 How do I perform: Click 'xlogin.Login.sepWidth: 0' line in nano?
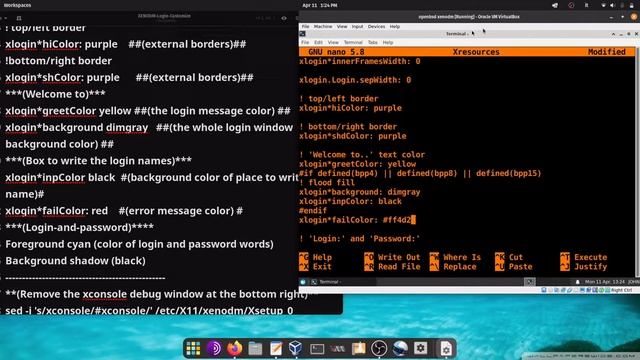point(355,80)
